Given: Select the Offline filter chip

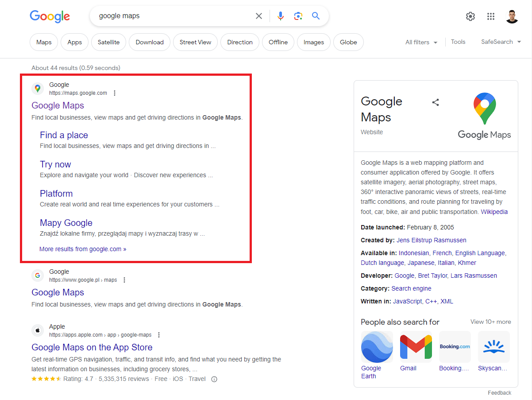Looking at the screenshot, I should coord(278,42).
